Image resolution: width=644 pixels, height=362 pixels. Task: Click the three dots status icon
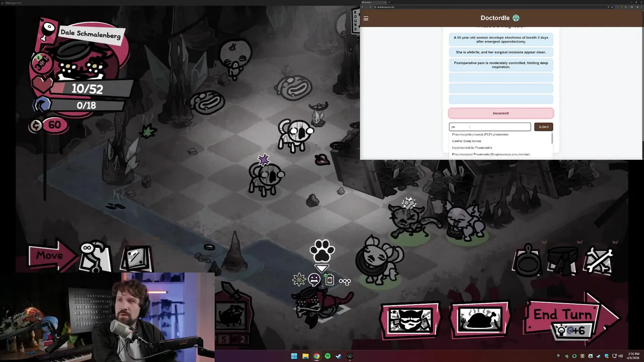345,282
